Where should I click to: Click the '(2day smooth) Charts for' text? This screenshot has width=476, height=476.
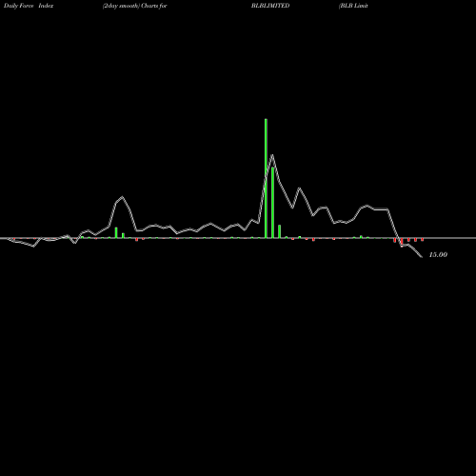click(134, 6)
